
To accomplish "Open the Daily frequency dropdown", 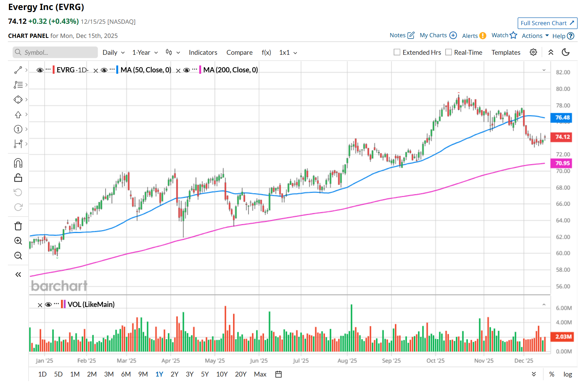I will click(x=114, y=53).
